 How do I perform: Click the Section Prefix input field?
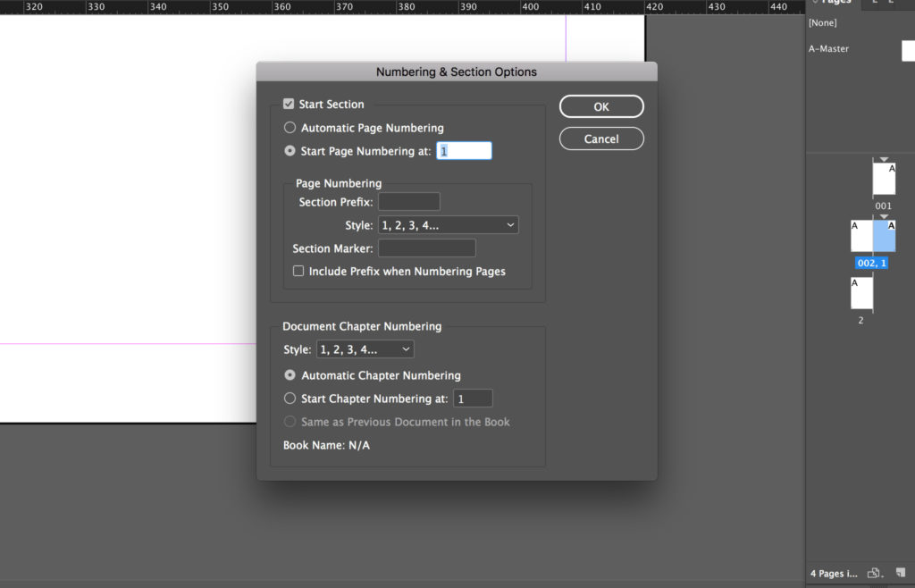[409, 202]
